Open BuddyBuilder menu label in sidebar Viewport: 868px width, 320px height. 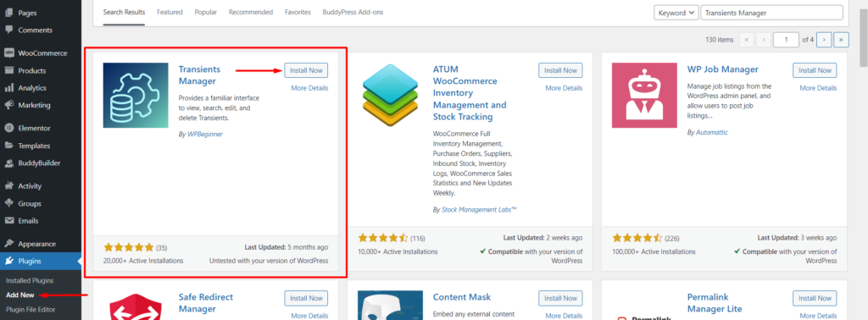tap(39, 163)
